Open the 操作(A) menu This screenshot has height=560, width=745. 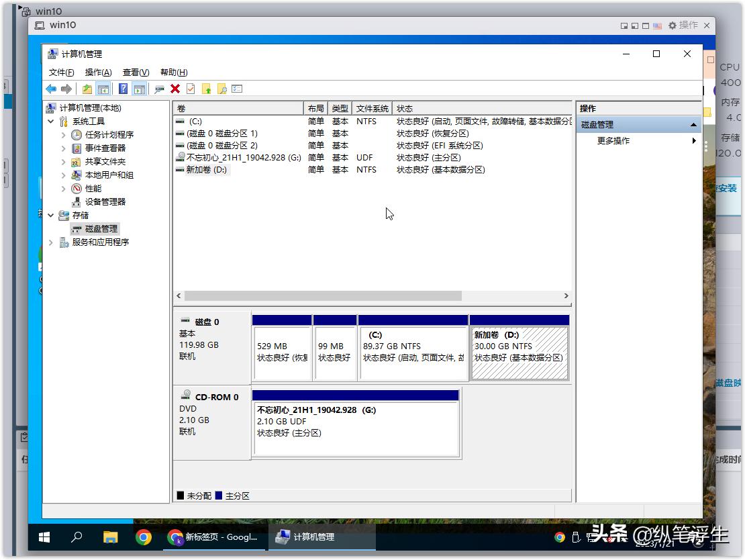click(x=99, y=72)
